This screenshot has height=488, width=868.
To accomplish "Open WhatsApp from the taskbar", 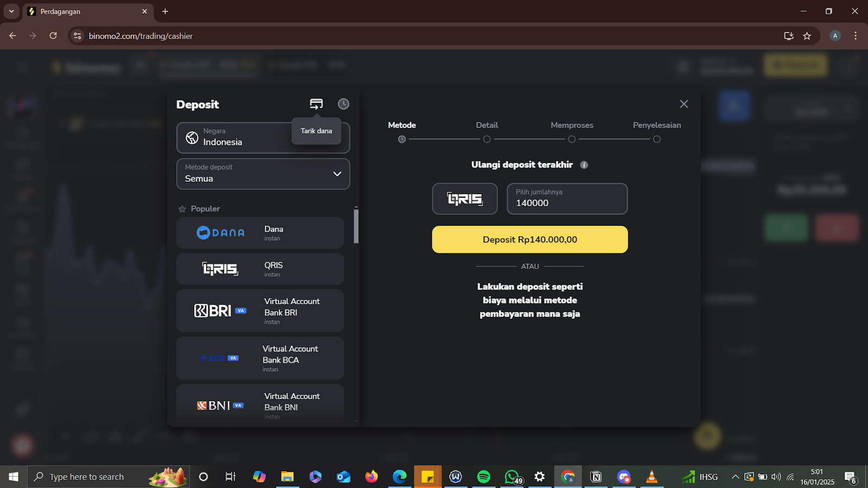I will (512, 477).
